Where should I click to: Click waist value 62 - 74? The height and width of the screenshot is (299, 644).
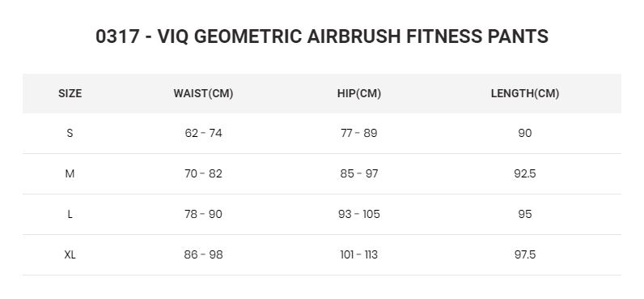[203, 133]
